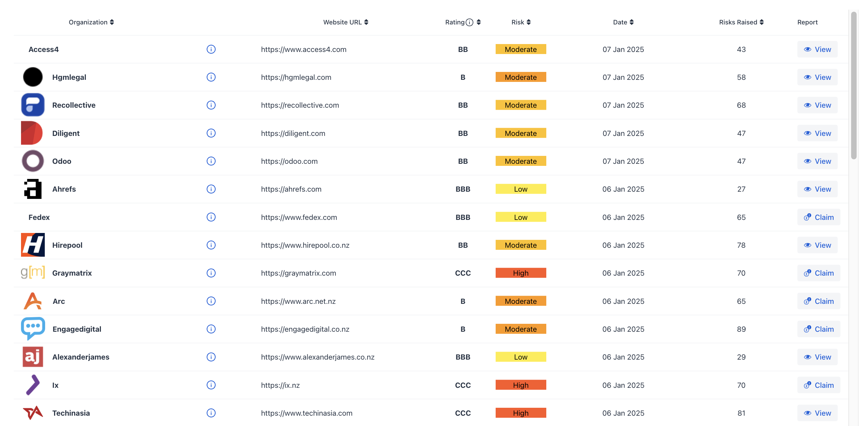Click the Diligent red D logo
This screenshot has width=868, height=426.
(32, 133)
